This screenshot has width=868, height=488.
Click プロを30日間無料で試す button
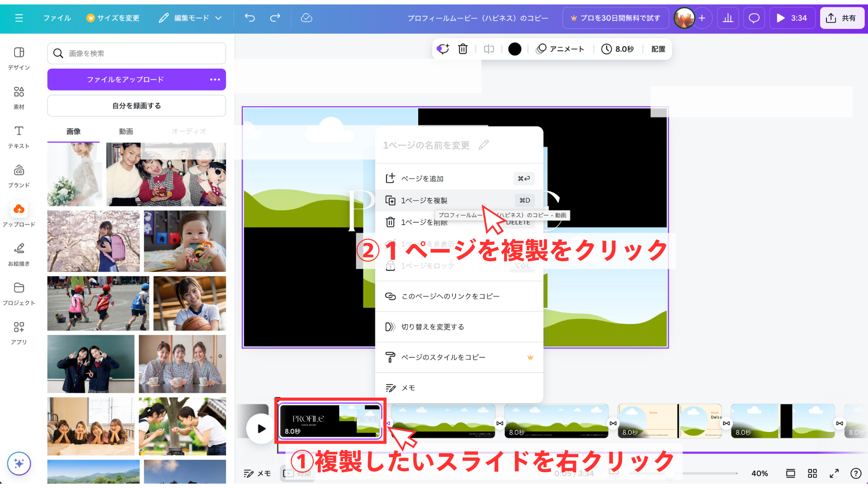point(616,18)
